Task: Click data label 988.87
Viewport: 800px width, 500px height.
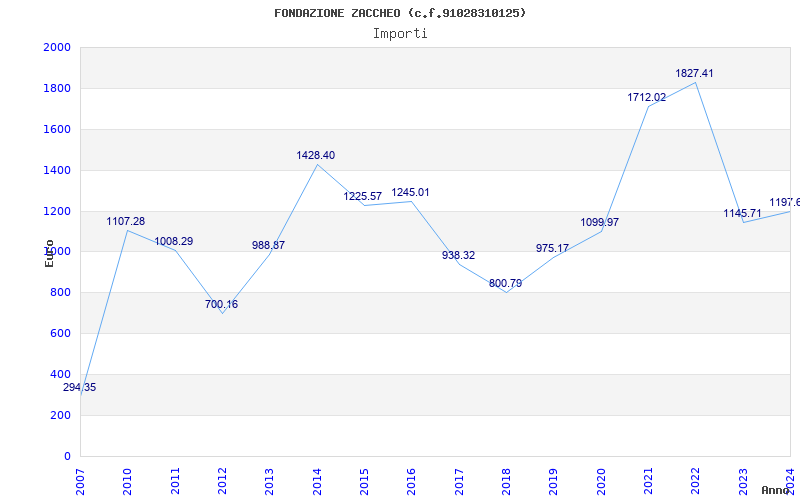Action: click(x=268, y=245)
